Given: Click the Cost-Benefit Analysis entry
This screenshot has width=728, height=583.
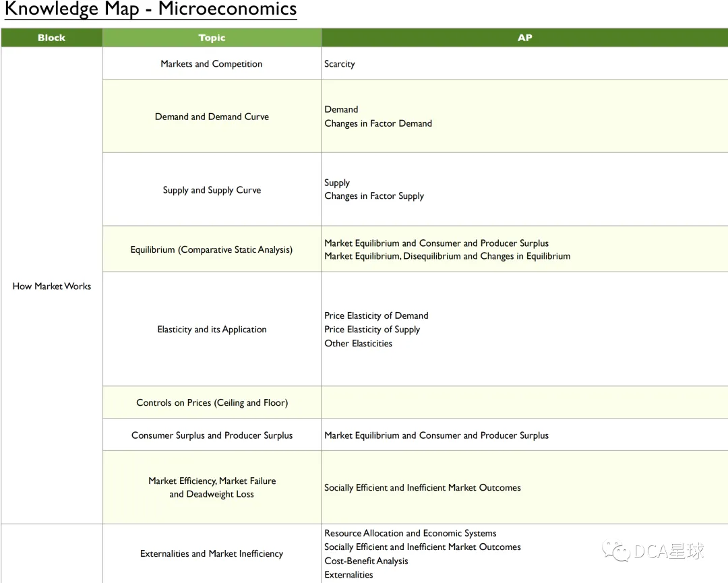Looking at the screenshot, I should click(366, 561).
